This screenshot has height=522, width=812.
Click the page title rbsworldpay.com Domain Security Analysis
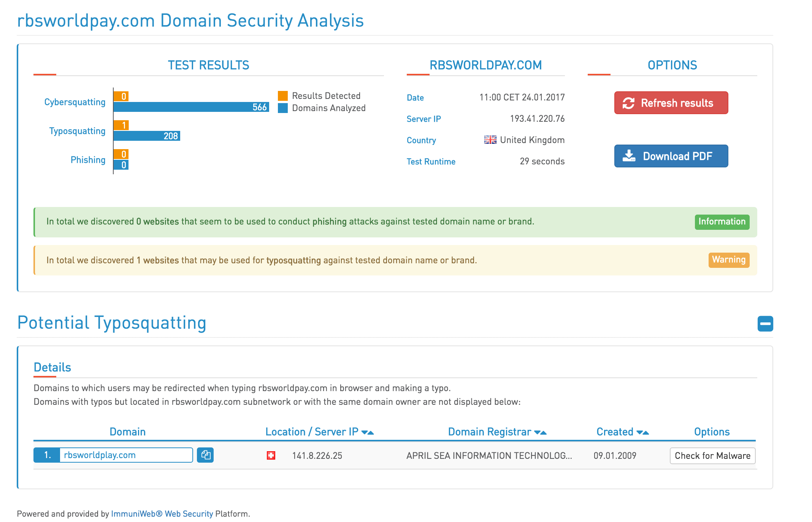[x=190, y=21]
